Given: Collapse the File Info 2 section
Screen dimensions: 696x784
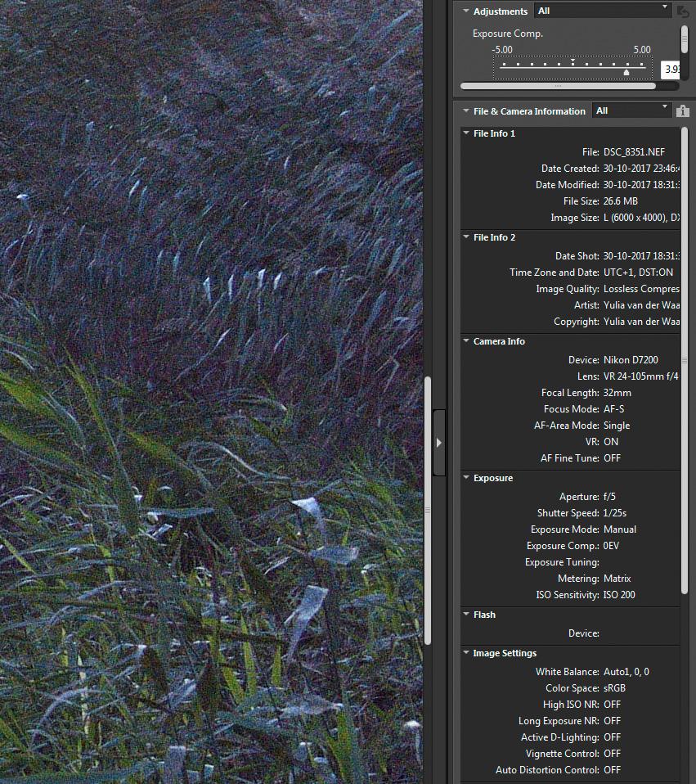Looking at the screenshot, I should pyautogui.click(x=465, y=237).
